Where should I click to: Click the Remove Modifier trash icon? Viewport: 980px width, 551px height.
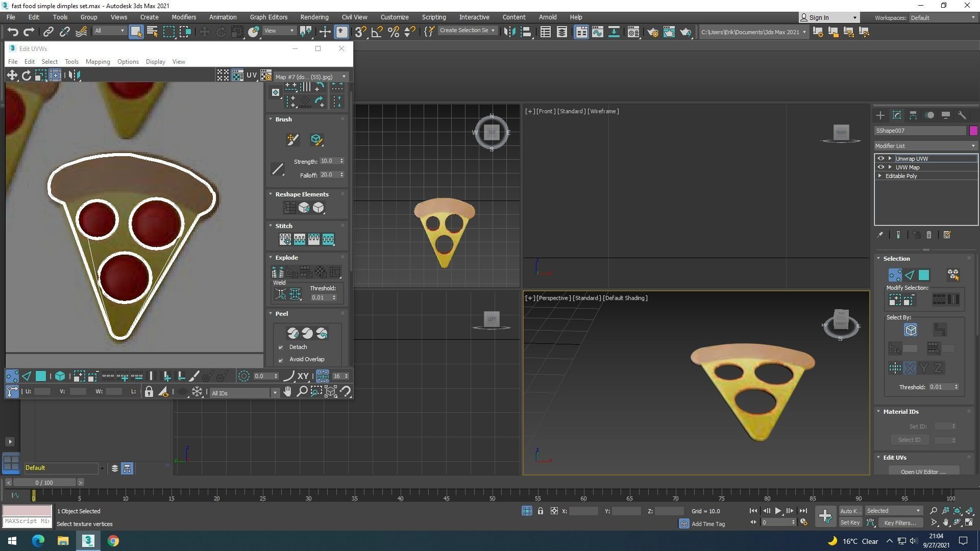click(x=929, y=235)
